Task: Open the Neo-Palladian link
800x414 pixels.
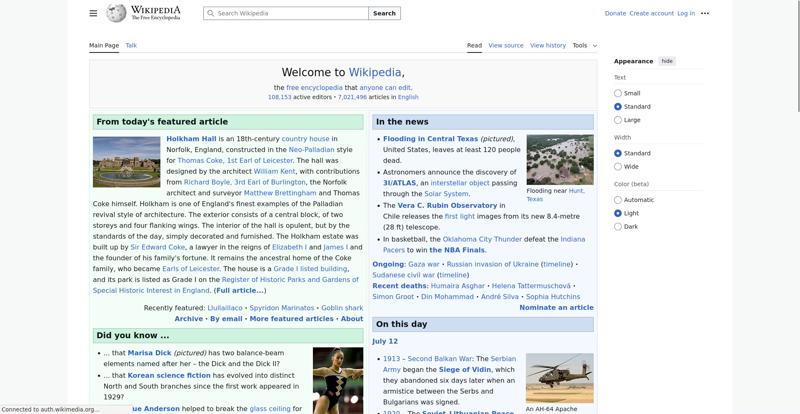Action: pos(311,150)
